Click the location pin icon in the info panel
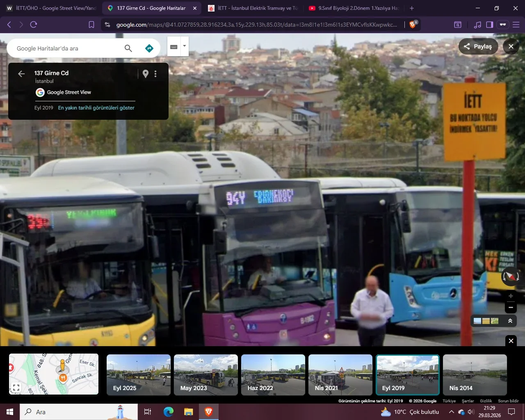Image resolution: width=525 pixels, height=420 pixels. pos(146,74)
